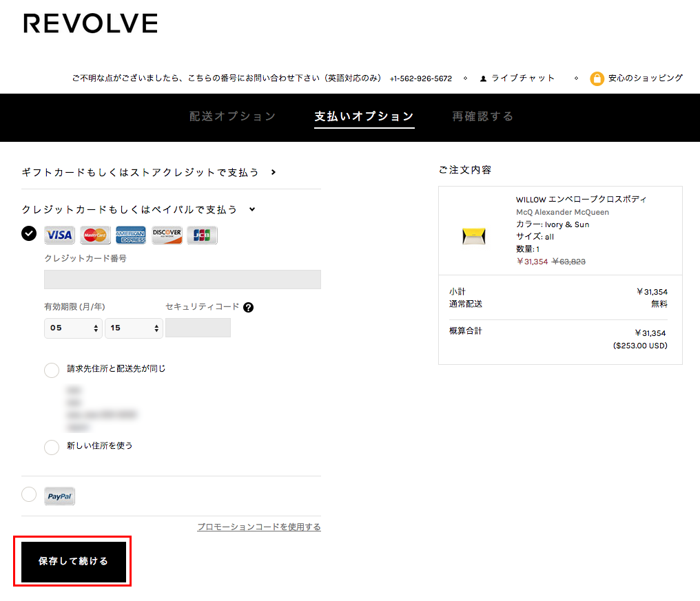Focus the security code input field
The image size is (700, 601).
pyautogui.click(x=198, y=328)
